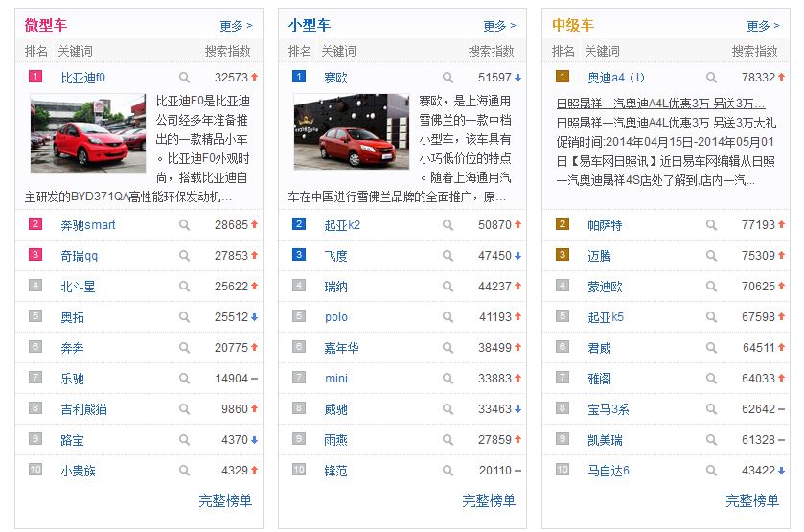Click the search icon for 雅阁
Screen dimensions: 804x532
pos(711,379)
